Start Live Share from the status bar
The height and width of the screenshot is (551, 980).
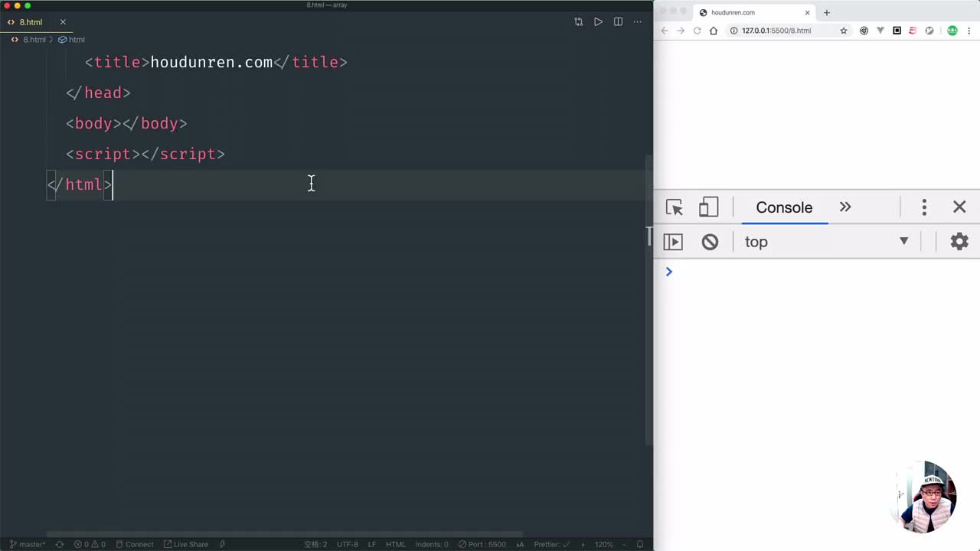coord(186,544)
